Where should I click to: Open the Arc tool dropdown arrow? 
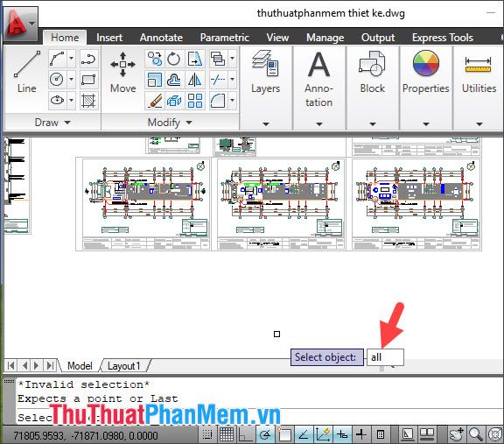pos(72,60)
